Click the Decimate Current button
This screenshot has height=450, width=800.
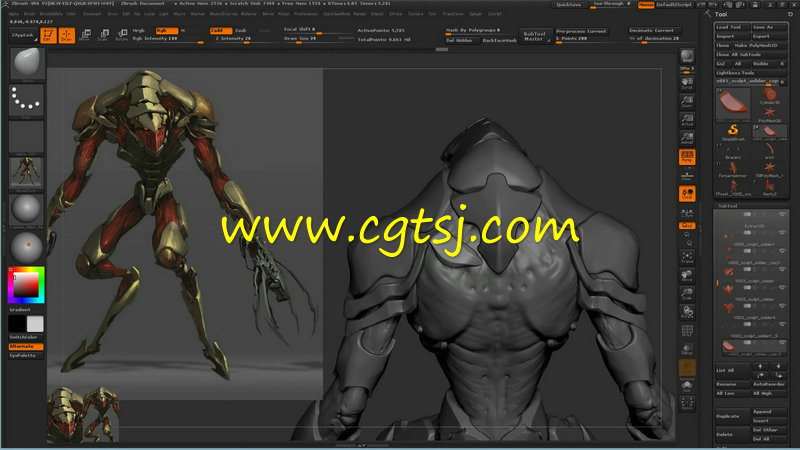pyautogui.click(x=655, y=31)
